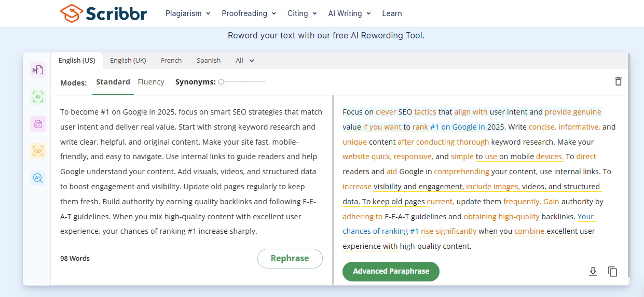Click 'website quick, responsive,' phrase
644x297 pixels.
pyautogui.click(x=388, y=157)
